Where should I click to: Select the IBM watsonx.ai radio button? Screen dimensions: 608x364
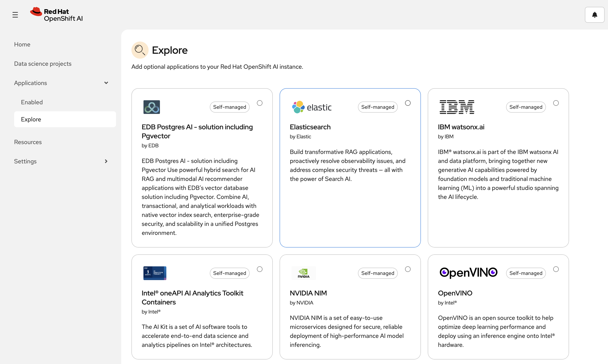pos(556,103)
